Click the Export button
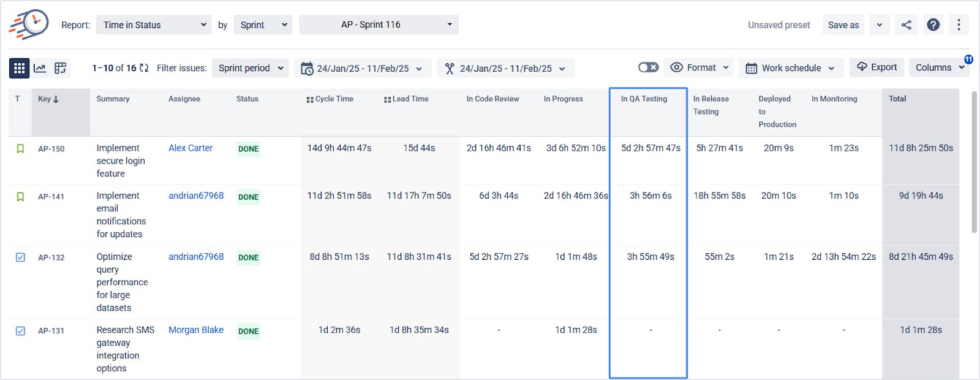 click(877, 67)
